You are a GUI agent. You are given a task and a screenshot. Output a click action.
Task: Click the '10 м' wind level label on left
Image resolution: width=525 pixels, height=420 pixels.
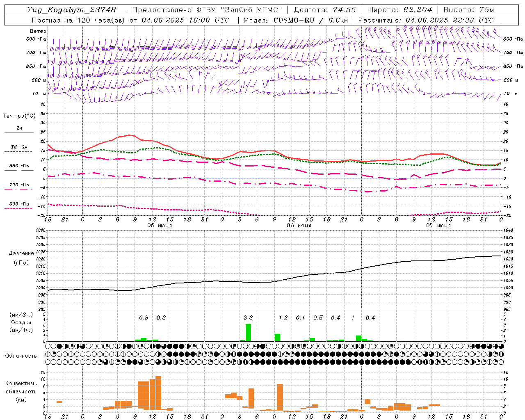[x=39, y=94]
